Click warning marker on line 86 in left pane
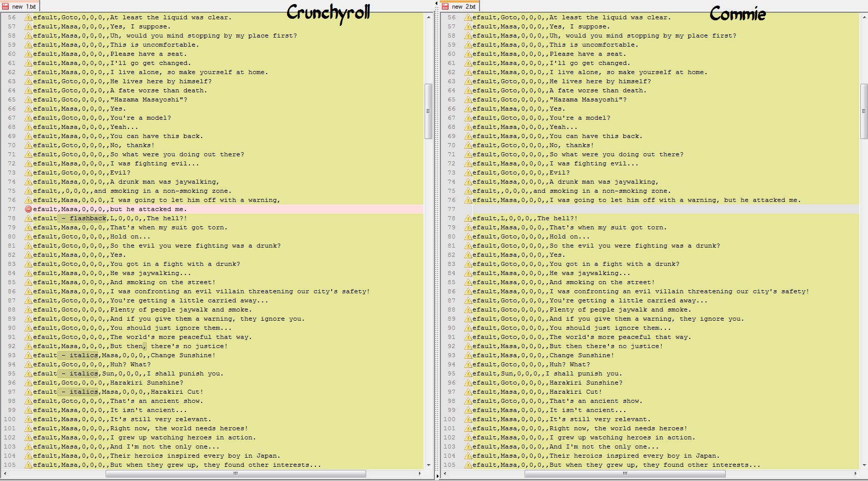868x481 pixels. point(28,291)
